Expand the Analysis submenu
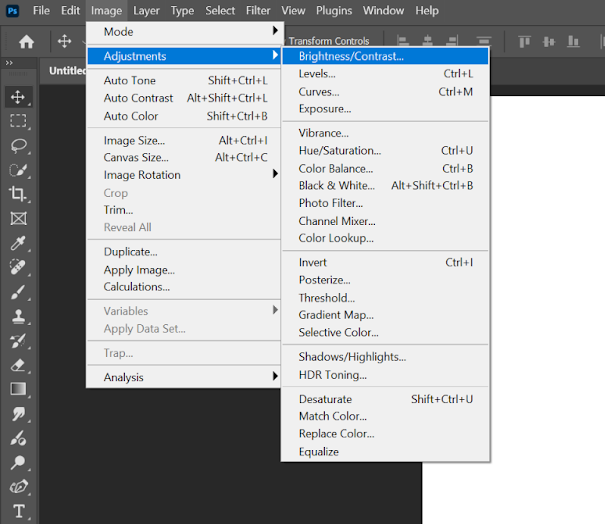Image resolution: width=605 pixels, height=524 pixels. 185,377
